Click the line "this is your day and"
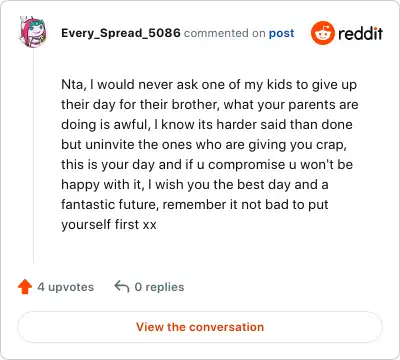 pyautogui.click(x=207, y=165)
